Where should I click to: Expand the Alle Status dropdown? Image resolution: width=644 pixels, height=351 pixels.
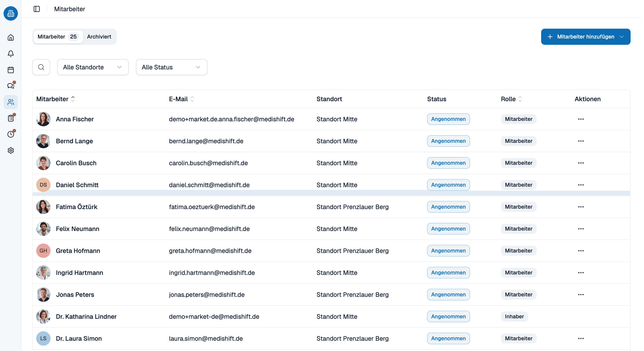172,67
